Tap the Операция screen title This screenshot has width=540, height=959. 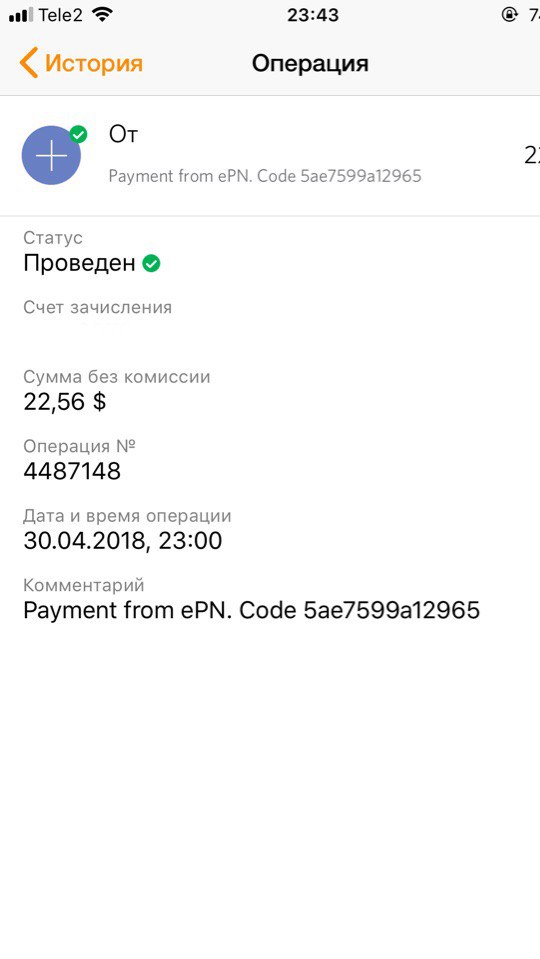click(310, 64)
